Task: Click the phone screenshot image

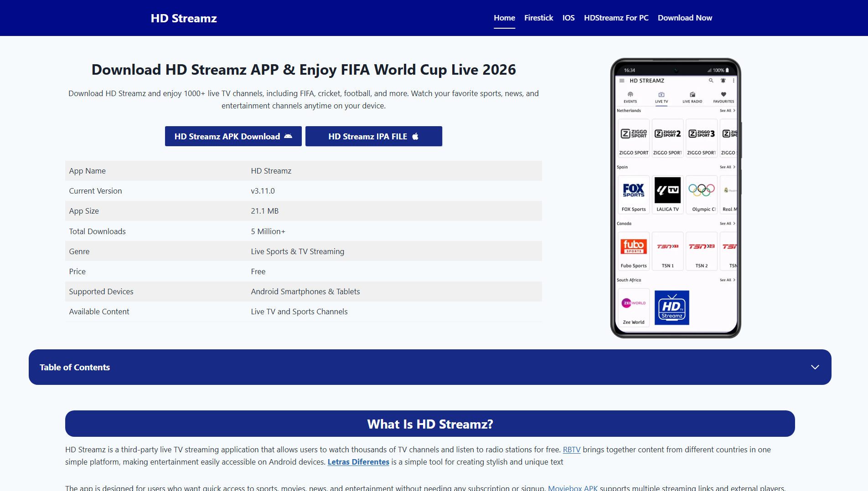Action: pyautogui.click(x=676, y=198)
